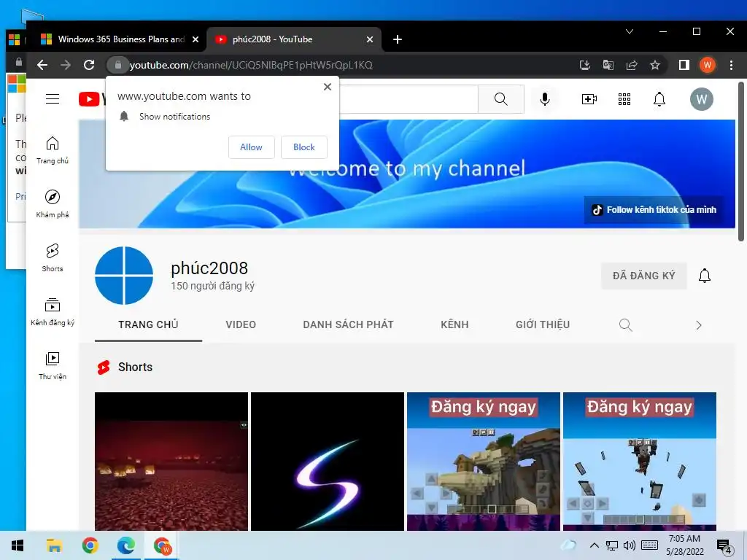Viewport: 747px width, 560px height.
Task: Click the ĐÃ ĐĂNG KÝ subscribed button
Action: pos(644,276)
